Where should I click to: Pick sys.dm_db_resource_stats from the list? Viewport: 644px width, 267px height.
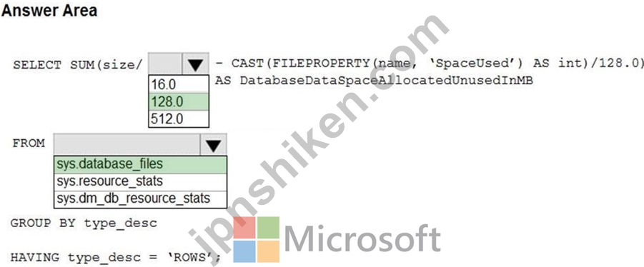(x=140, y=199)
